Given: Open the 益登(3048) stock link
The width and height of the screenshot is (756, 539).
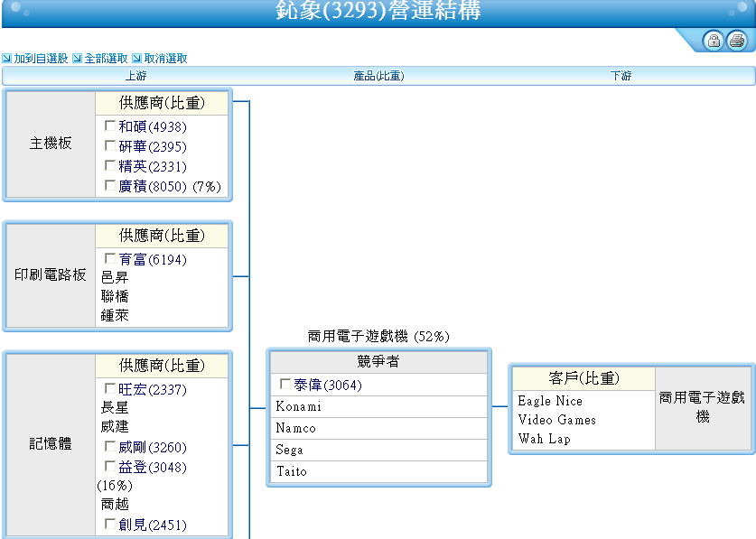Looking at the screenshot, I should tap(153, 467).
